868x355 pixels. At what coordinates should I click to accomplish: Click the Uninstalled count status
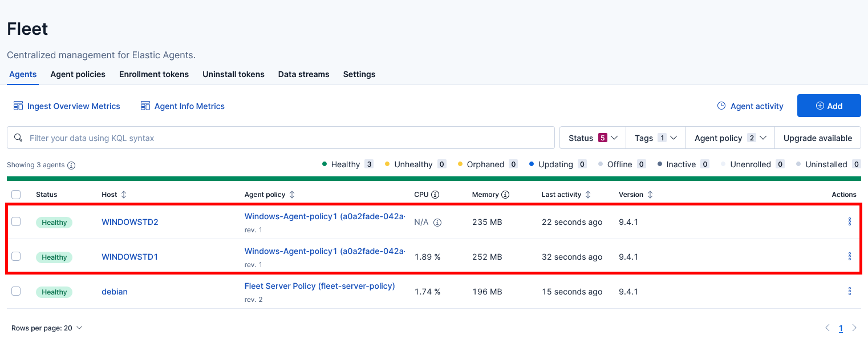[x=829, y=164]
